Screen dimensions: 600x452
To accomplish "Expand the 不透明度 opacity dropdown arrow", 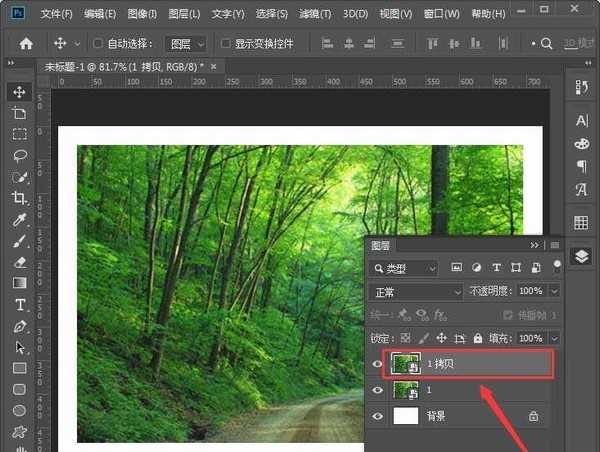I will coord(552,291).
